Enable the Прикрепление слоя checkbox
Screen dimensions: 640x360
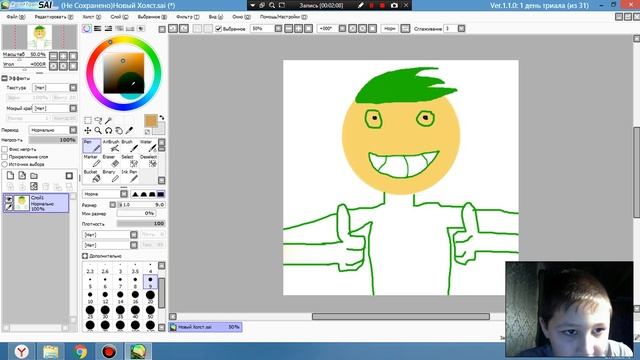(x=4, y=157)
